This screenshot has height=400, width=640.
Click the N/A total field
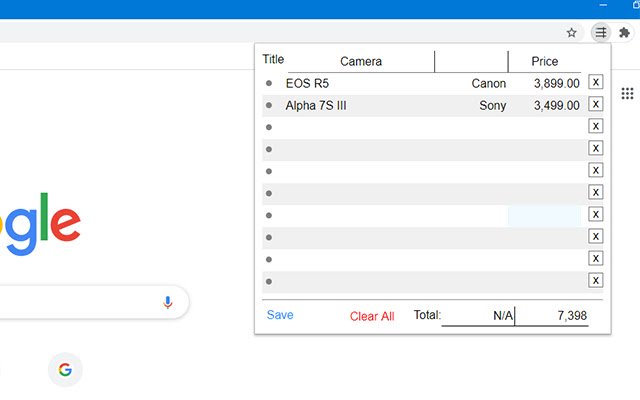(x=478, y=316)
